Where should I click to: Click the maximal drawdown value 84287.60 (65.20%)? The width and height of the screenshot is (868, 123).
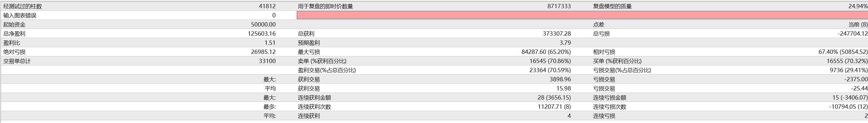pyautogui.click(x=546, y=52)
